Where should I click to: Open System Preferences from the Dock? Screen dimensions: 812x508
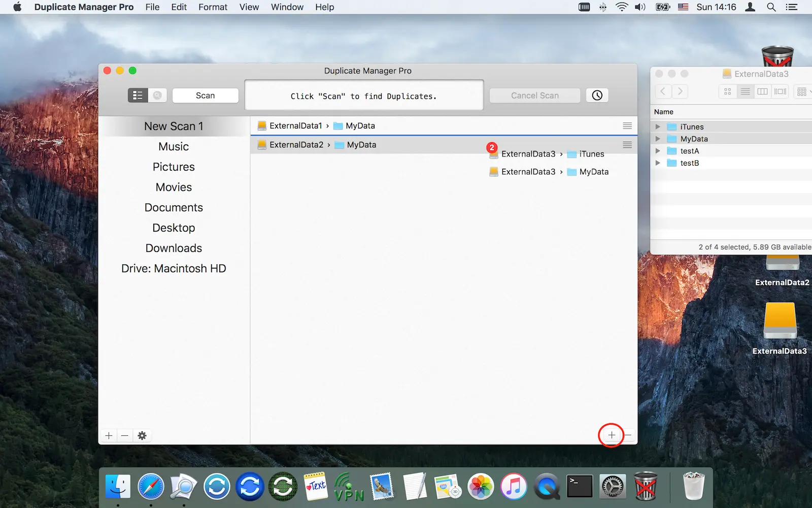tap(613, 486)
